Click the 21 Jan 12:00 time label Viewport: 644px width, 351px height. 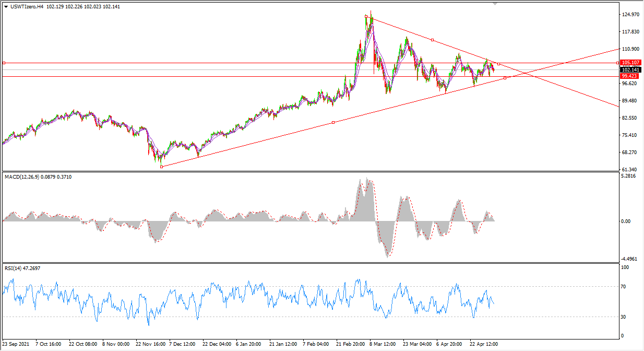[x=284, y=345]
